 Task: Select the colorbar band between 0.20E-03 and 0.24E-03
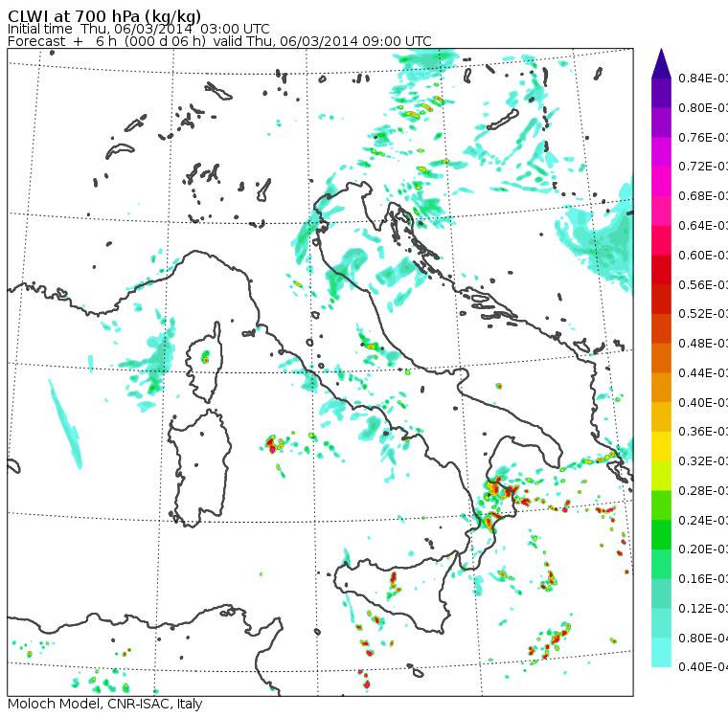[661, 535]
